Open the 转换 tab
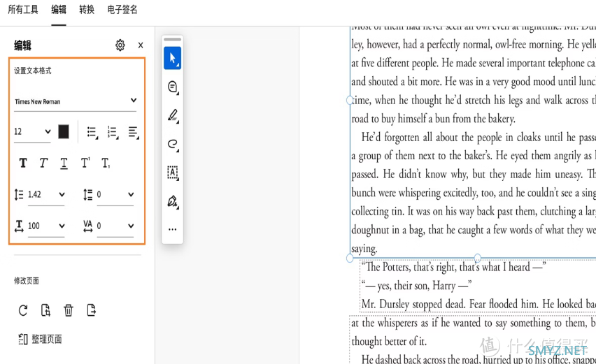596x364 pixels. pos(87,10)
